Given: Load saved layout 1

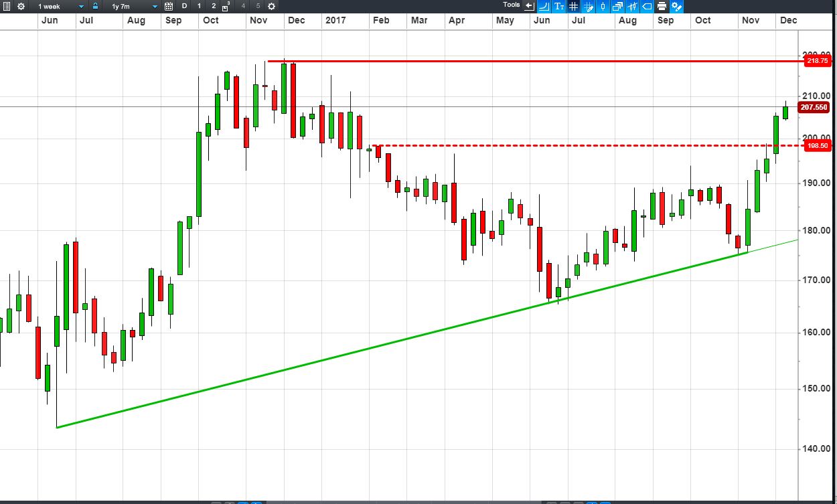Looking at the screenshot, I should pos(199,6).
